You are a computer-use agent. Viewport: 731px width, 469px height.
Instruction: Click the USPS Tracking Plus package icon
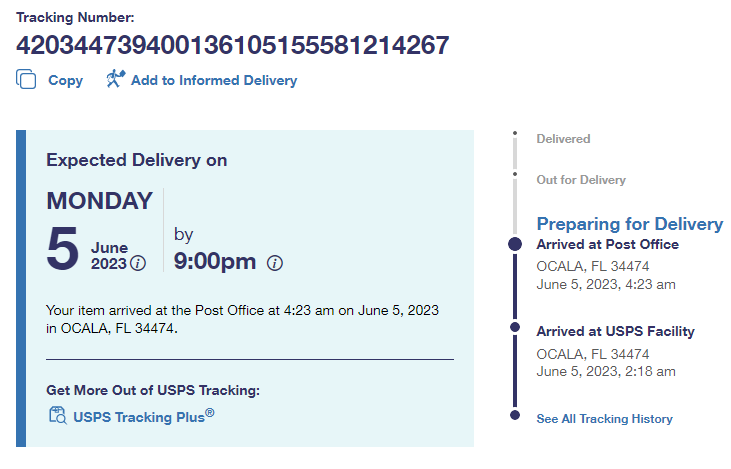(57, 415)
